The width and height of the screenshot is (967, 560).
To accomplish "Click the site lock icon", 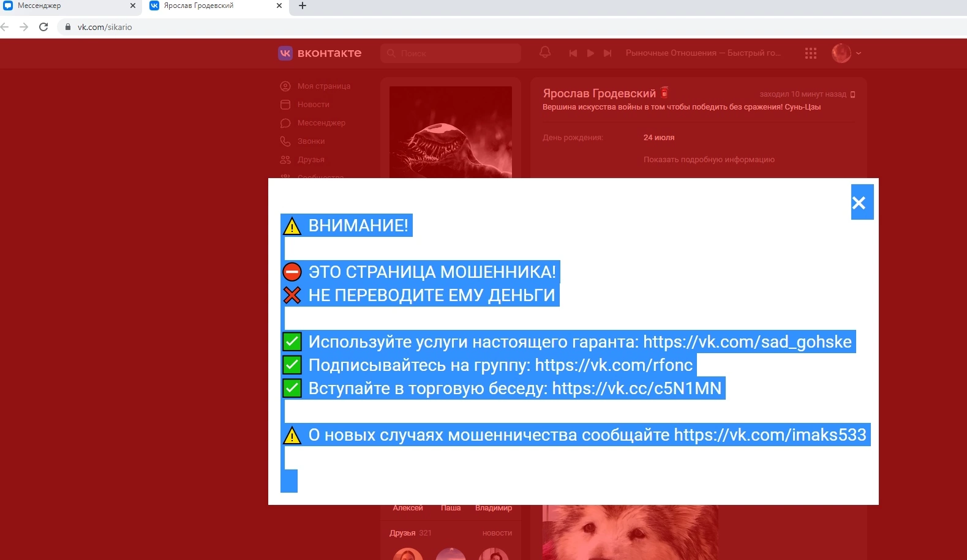I will coord(68,27).
